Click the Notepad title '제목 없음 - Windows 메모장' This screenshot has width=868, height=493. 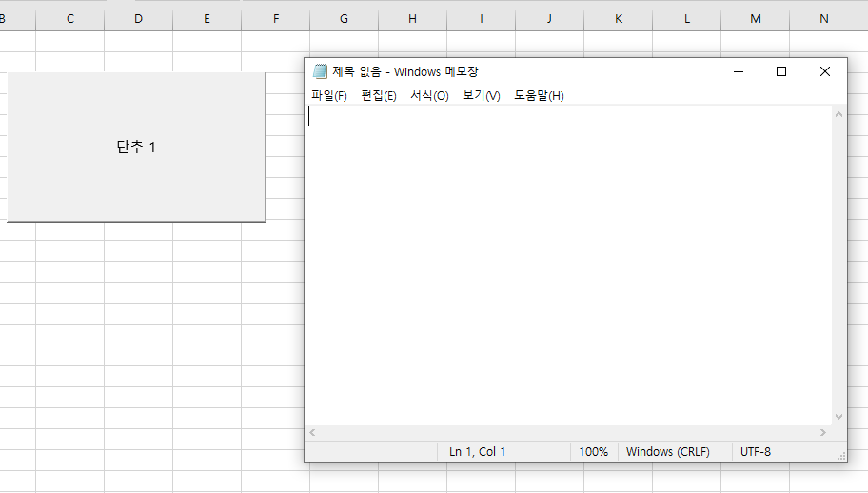pyautogui.click(x=405, y=71)
